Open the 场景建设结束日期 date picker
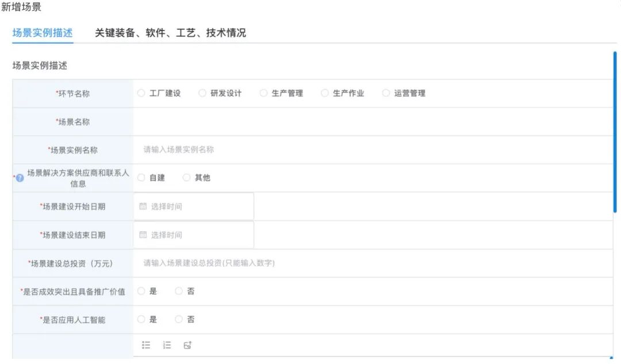The image size is (621, 364). tap(194, 235)
